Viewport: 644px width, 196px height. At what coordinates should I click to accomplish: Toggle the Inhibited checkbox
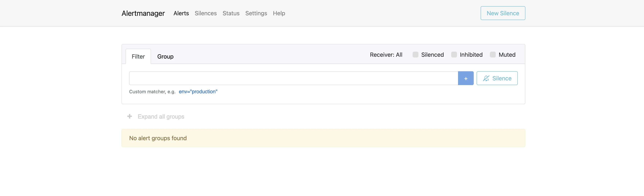pyautogui.click(x=454, y=55)
